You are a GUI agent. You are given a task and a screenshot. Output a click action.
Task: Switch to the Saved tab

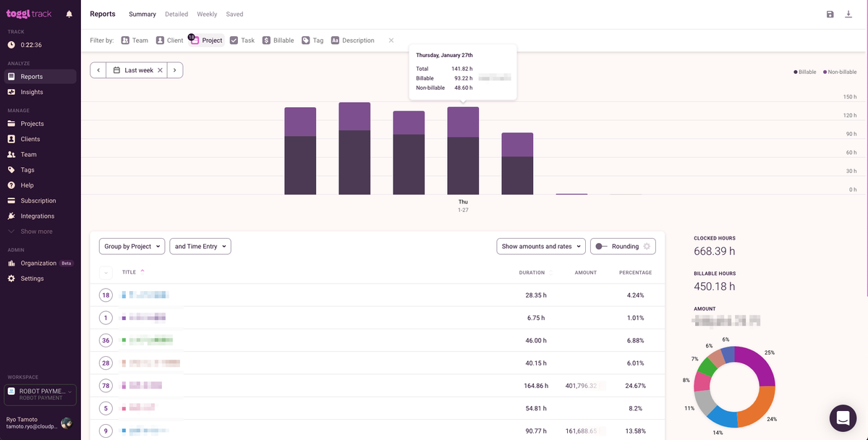pos(234,14)
